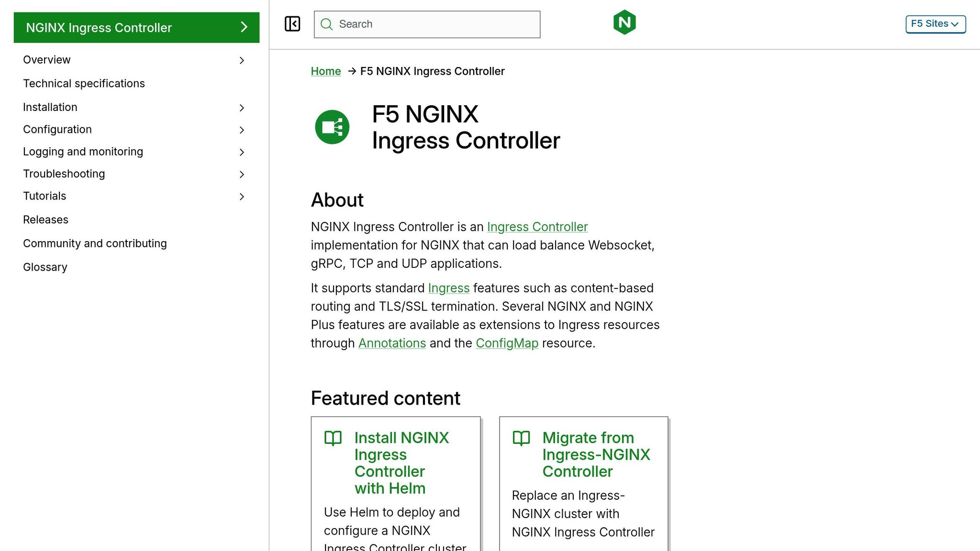Click the Annotations link
Screen dimensions: 980x551
click(392, 343)
